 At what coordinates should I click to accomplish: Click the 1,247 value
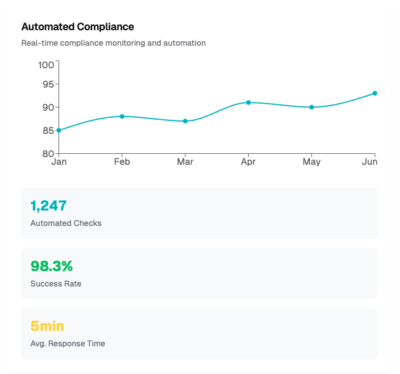pos(49,206)
